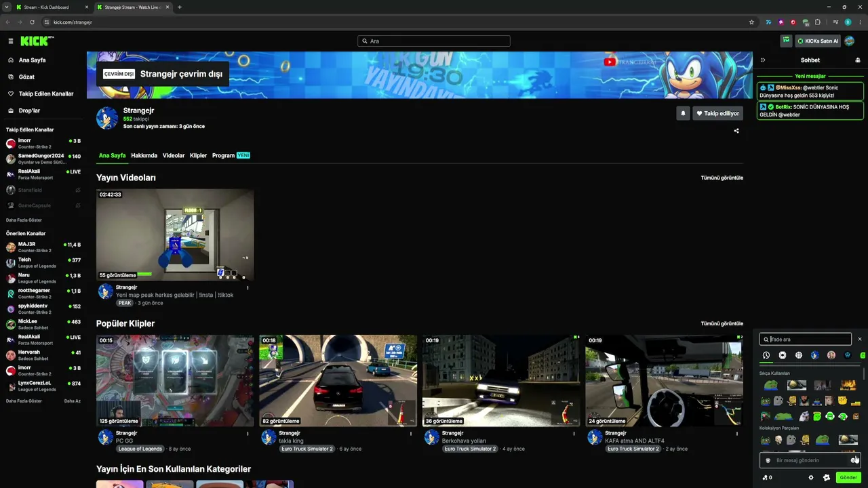The height and width of the screenshot is (488, 868).
Task: Click the notification bell for Strangejr
Action: point(683,113)
